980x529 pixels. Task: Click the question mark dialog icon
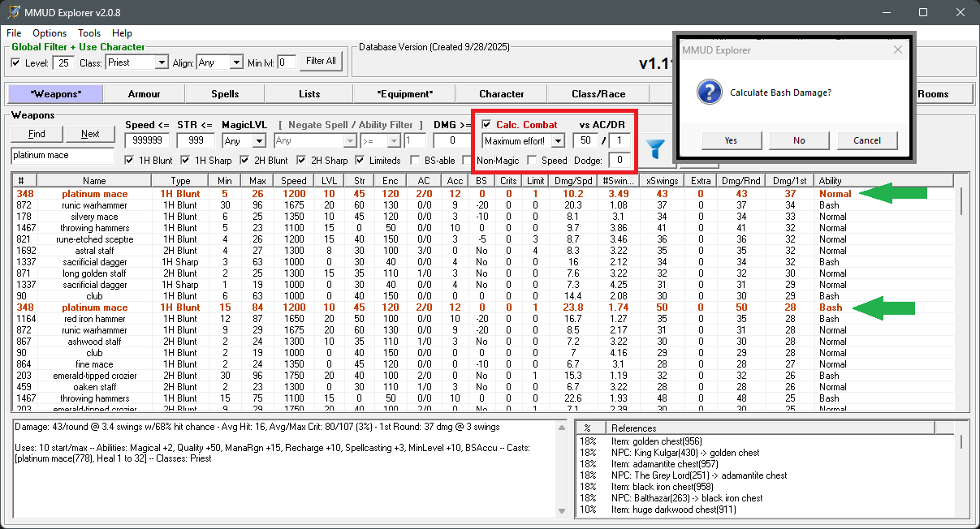click(709, 92)
